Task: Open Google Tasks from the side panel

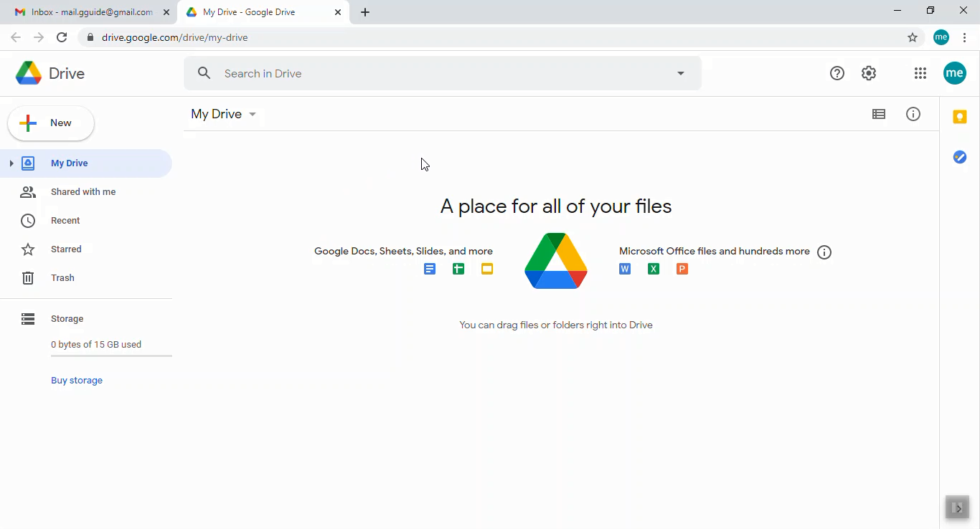Action: [x=960, y=157]
